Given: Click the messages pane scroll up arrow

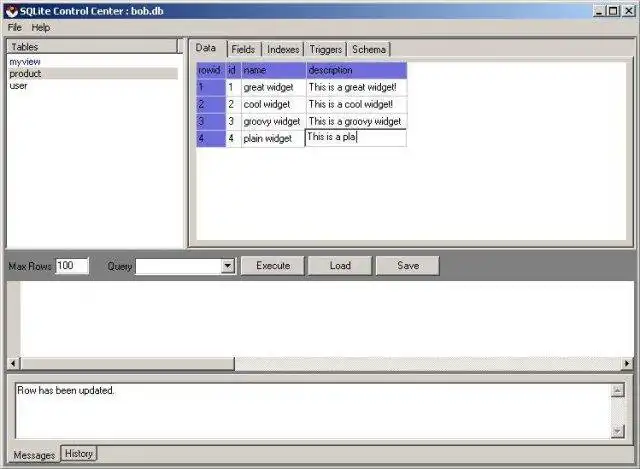Looking at the screenshot, I should 618,391.
